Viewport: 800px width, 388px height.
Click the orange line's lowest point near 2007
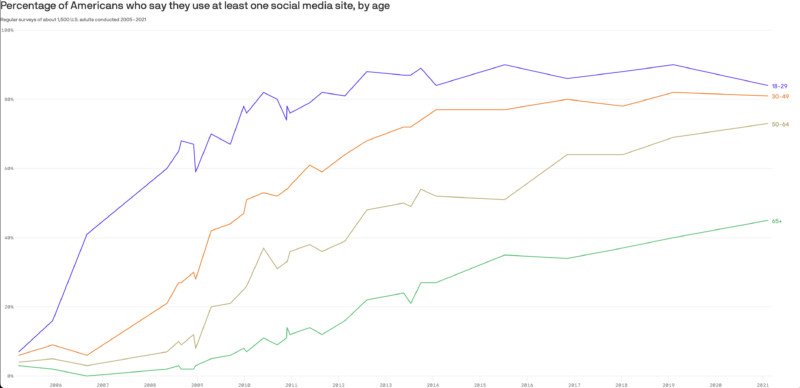87,355
